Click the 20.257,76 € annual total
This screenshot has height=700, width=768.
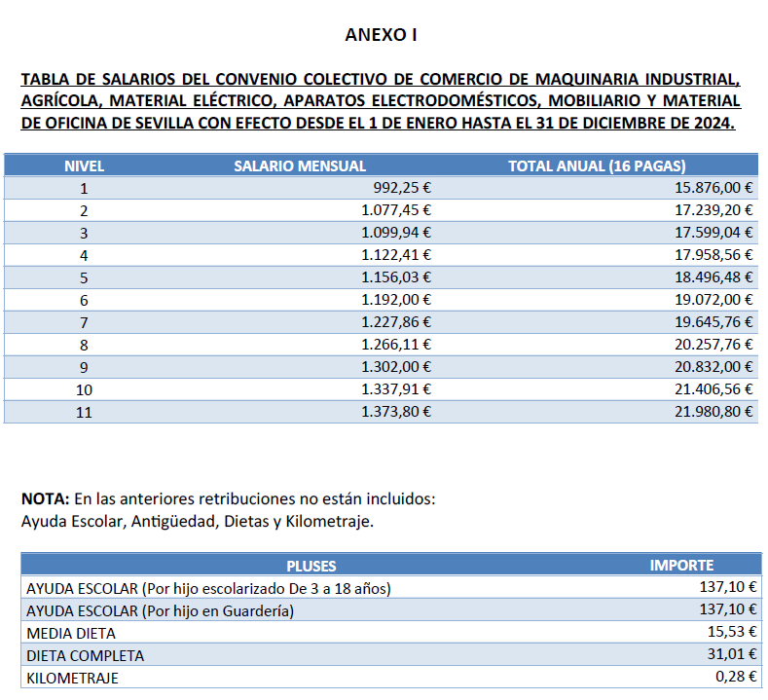715,345
